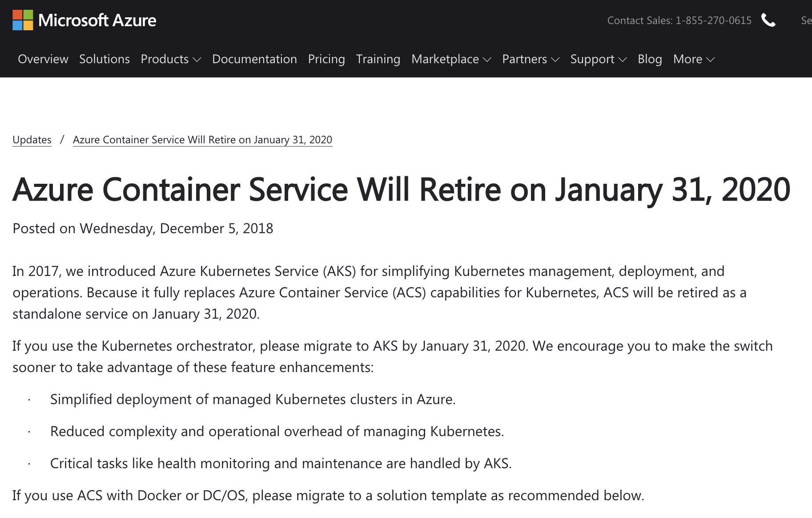
Task: Select Pricing from the navigation
Action: click(x=326, y=59)
